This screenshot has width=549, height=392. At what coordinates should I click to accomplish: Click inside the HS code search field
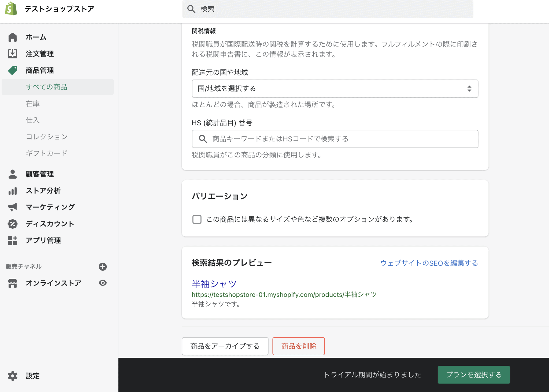pos(322,139)
